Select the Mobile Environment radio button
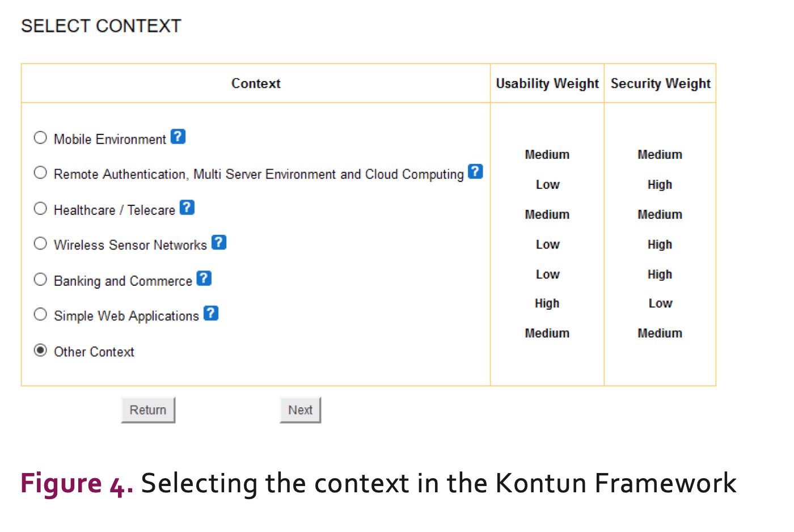Screen dimensions: 794x532 pos(40,138)
